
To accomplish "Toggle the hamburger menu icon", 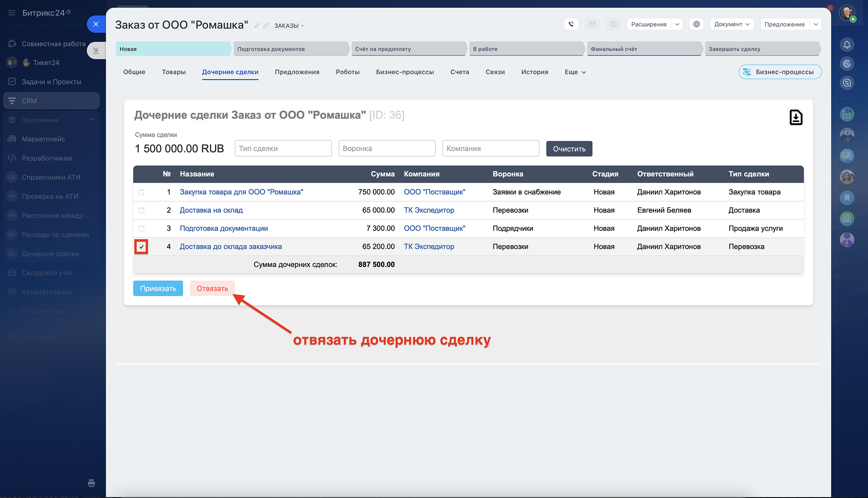I will (12, 13).
